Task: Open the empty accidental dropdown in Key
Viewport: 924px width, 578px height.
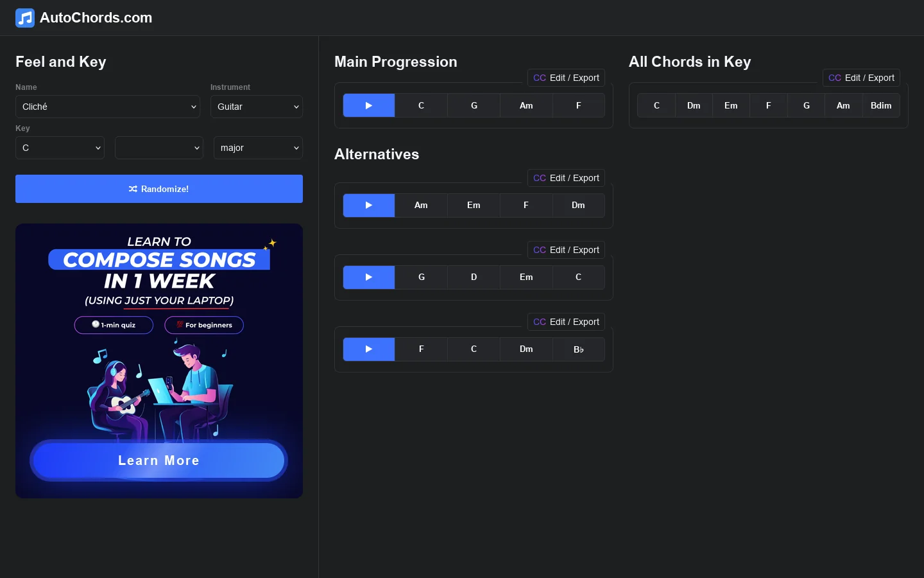Action: click(x=159, y=148)
